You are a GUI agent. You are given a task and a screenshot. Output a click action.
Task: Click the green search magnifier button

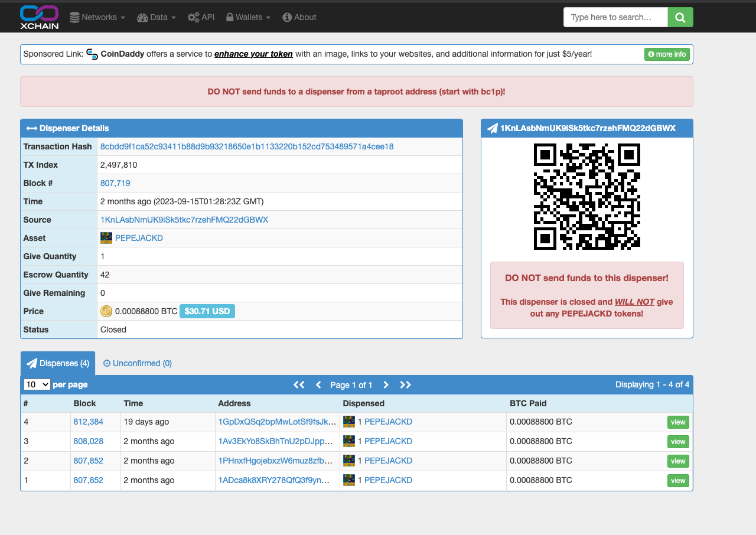[x=680, y=17]
